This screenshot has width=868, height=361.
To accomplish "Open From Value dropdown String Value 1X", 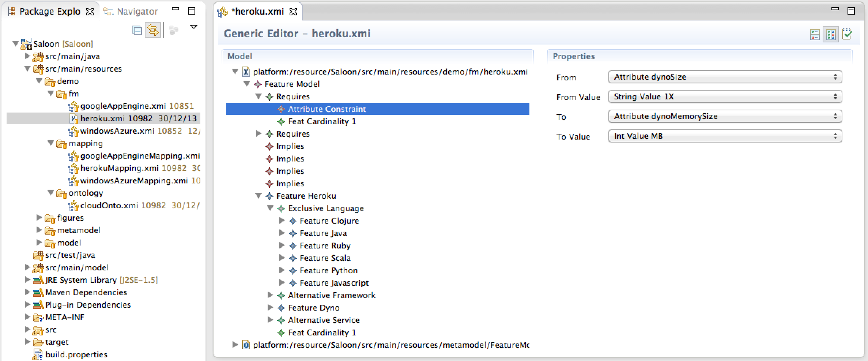I will click(725, 96).
